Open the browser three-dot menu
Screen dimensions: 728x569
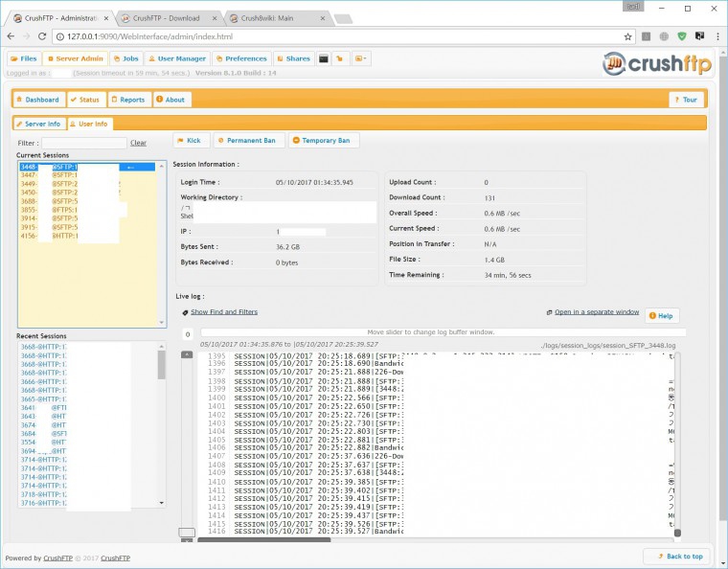717,36
